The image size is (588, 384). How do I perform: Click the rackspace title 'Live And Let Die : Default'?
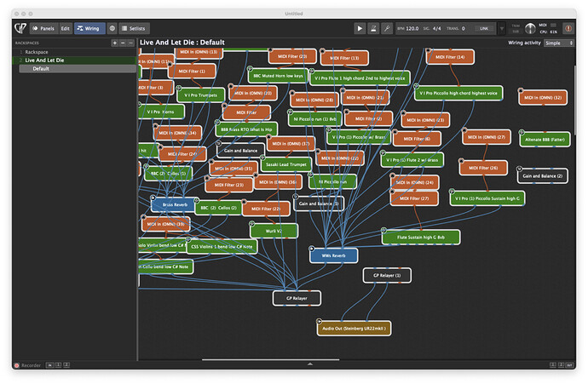coord(182,43)
